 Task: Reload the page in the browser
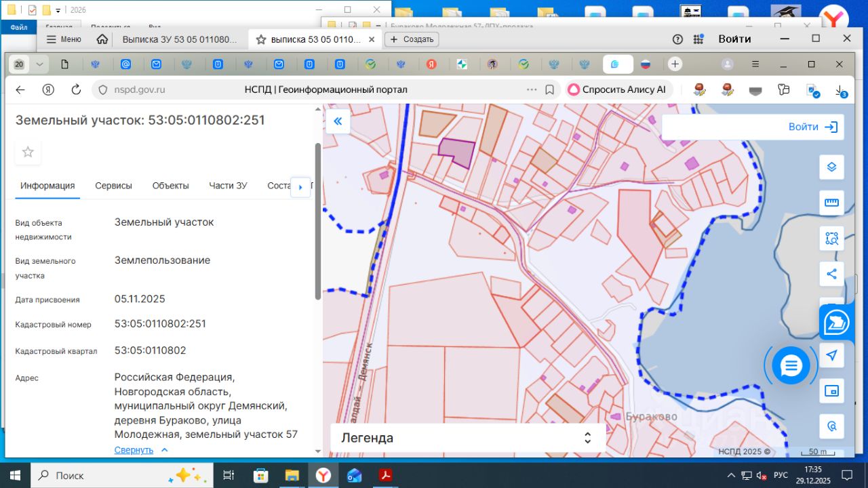[76, 89]
